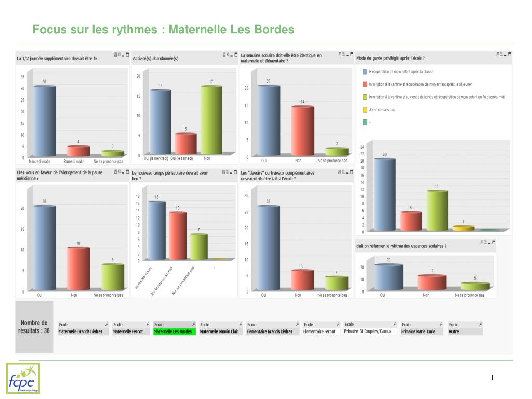Print the 'Activité(s) abandonnée(s)' chart
This screenshot has height=399, width=532.
click(224, 55)
